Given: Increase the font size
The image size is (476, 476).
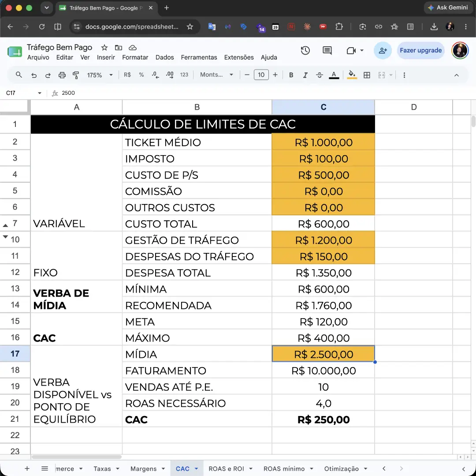Looking at the screenshot, I should pos(275,74).
